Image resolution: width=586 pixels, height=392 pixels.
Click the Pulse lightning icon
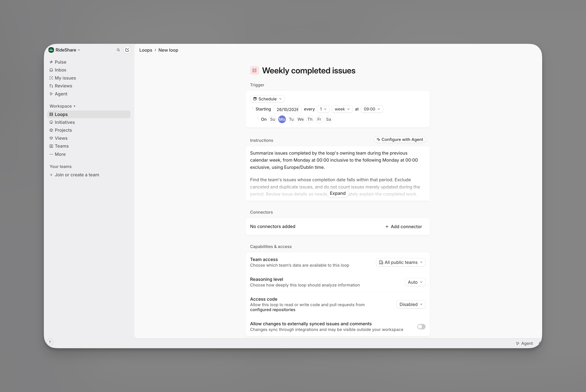pyautogui.click(x=51, y=62)
